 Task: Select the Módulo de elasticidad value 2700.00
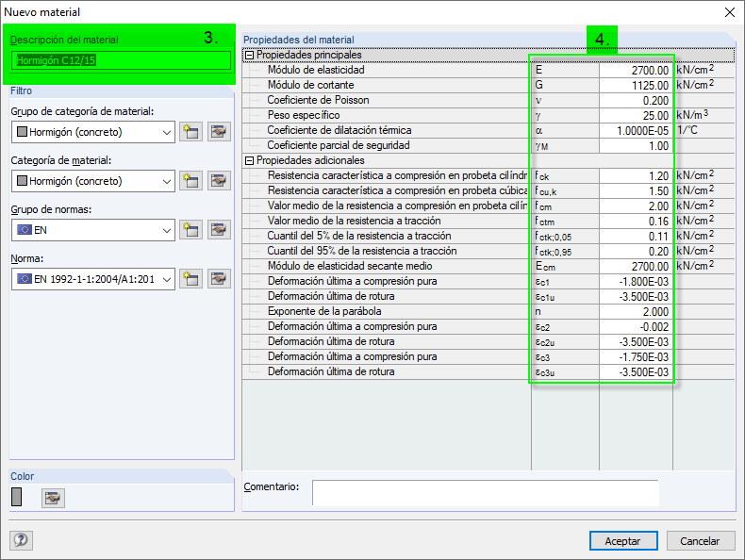(x=636, y=71)
